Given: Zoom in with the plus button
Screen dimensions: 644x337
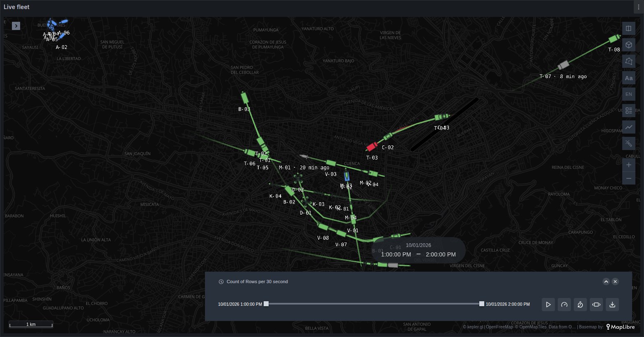Looking at the screenshot, I should [628, 165].
